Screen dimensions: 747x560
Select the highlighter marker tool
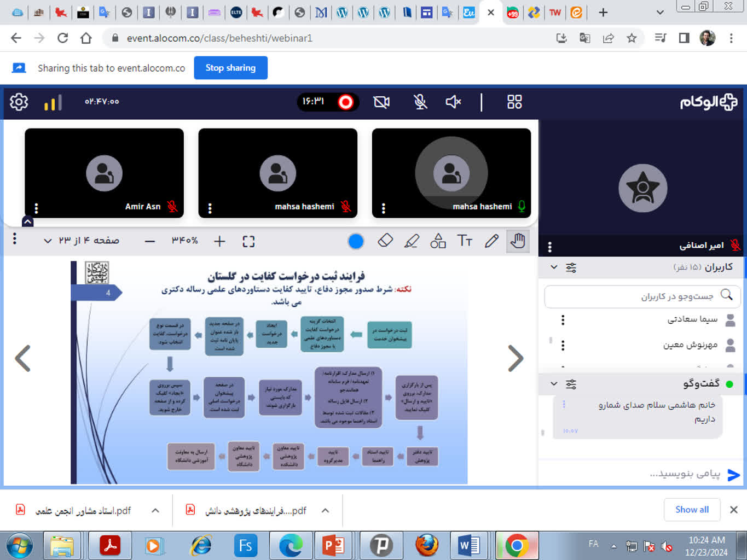[x=412, y=241]
